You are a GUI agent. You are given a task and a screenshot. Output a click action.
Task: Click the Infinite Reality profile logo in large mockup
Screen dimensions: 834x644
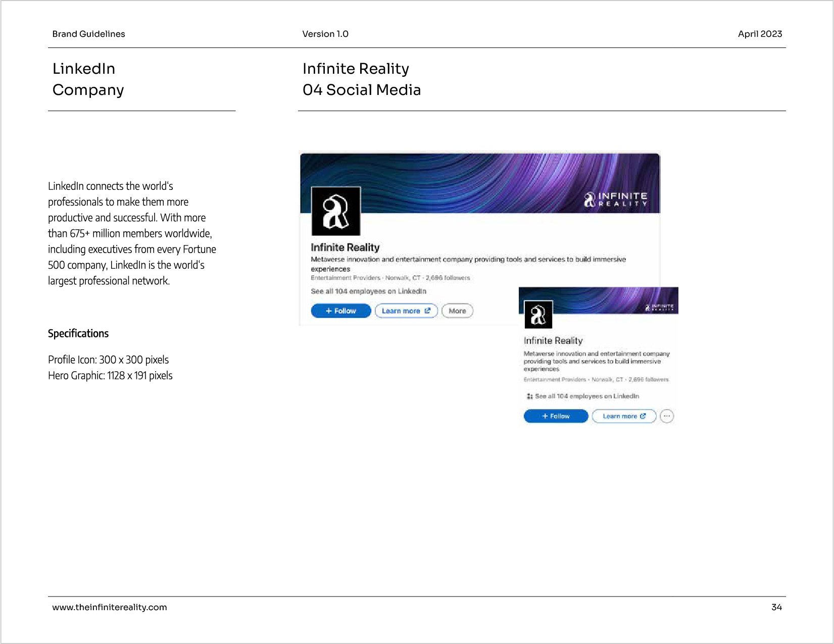[336, 211]
